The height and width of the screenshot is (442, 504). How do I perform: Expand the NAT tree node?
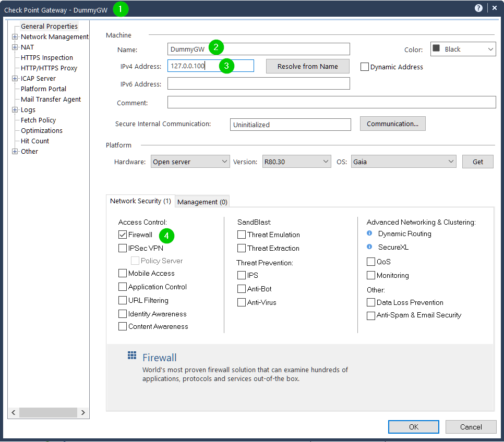tap(15, 47)
